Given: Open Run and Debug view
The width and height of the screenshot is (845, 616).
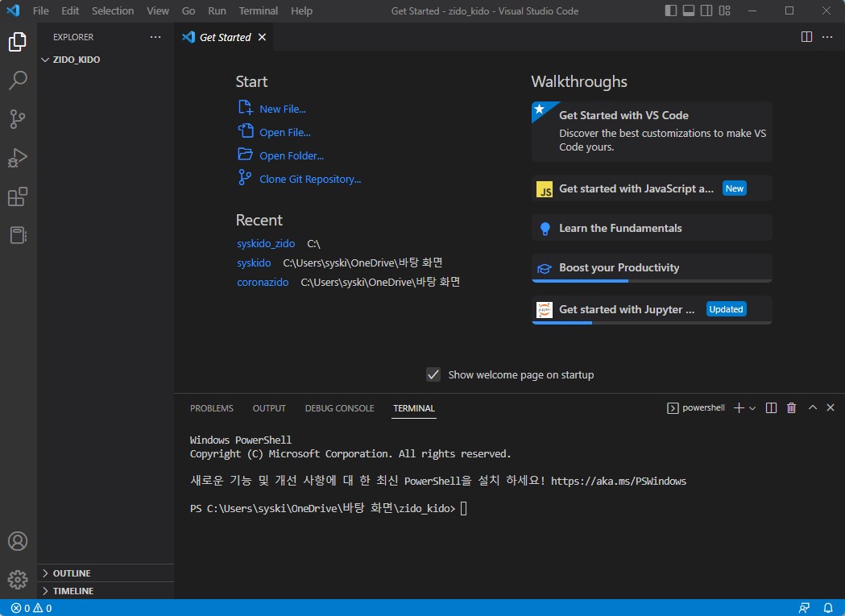Looking at the screenshot, I should (x=18, y=158).
